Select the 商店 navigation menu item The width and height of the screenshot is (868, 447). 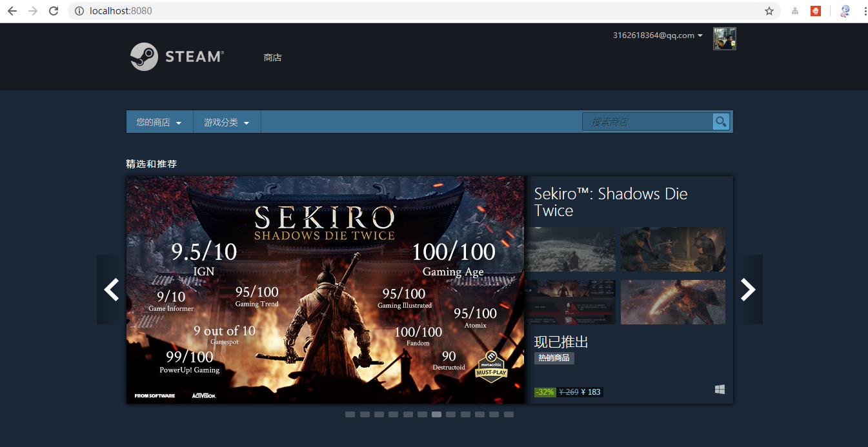tap(272, 57)
